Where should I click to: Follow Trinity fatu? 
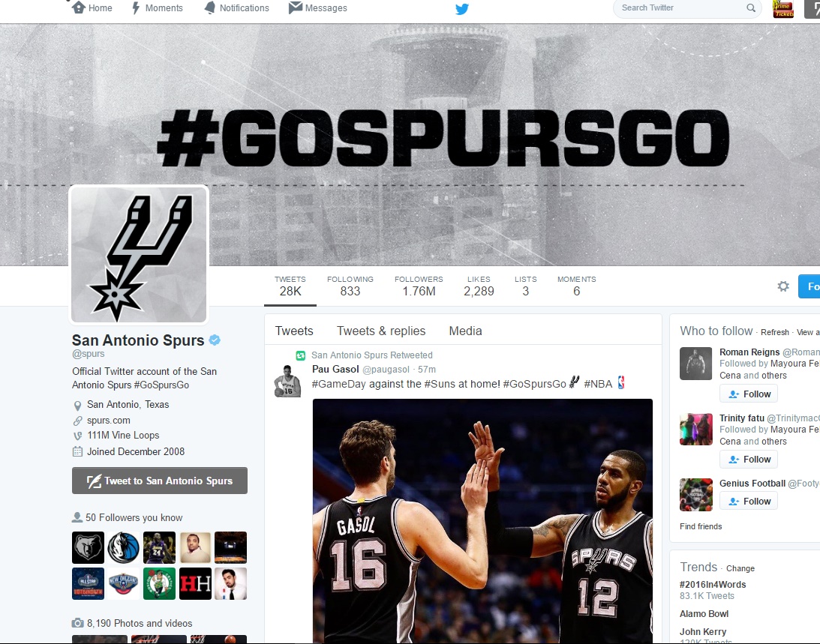[749, 459]
